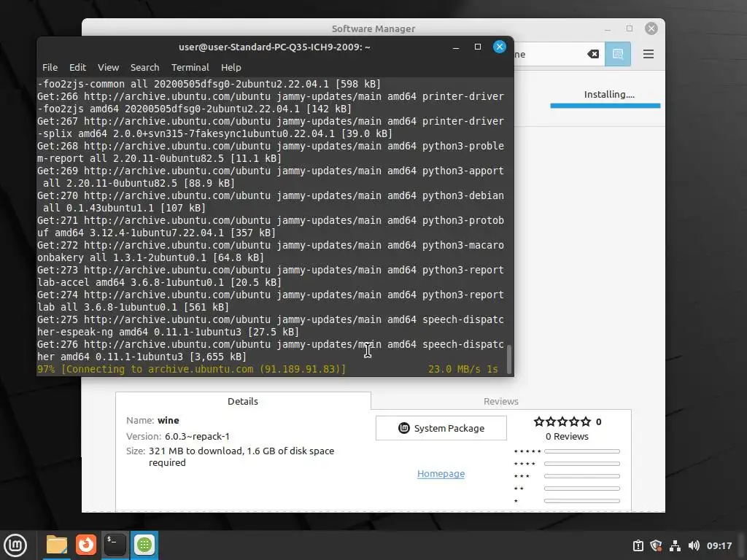Viewport: 747px width, 560px height.
Task: Click the Installing progress bar in Software Manager
Action: (605, 106)
